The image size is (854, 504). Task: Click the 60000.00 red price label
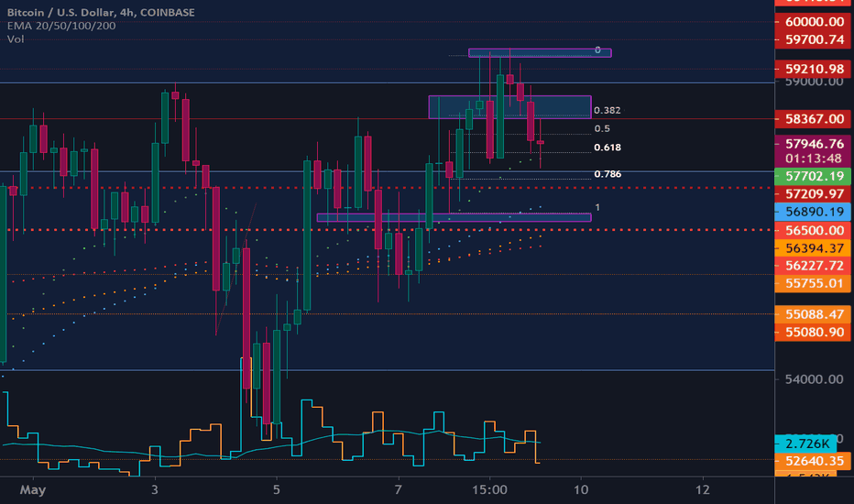point(813,22)
